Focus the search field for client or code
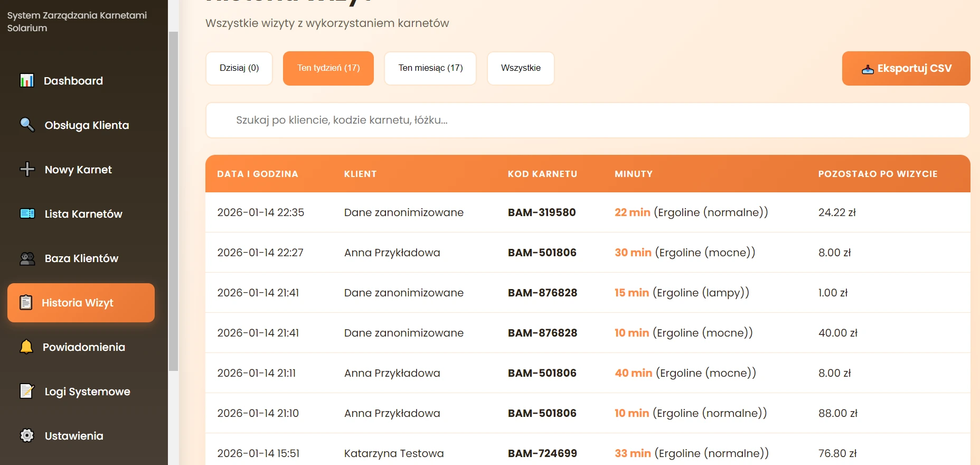 click(x=587, y=120)
